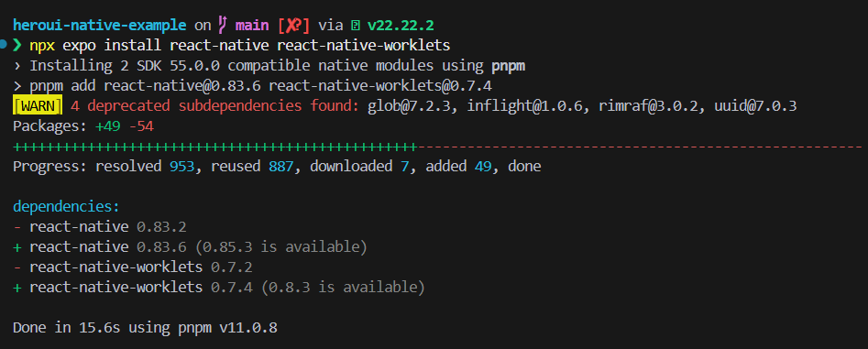868x349 pixels.
Task: Click the (0.85.3 is available) note
Action: [x=280, y=247]
